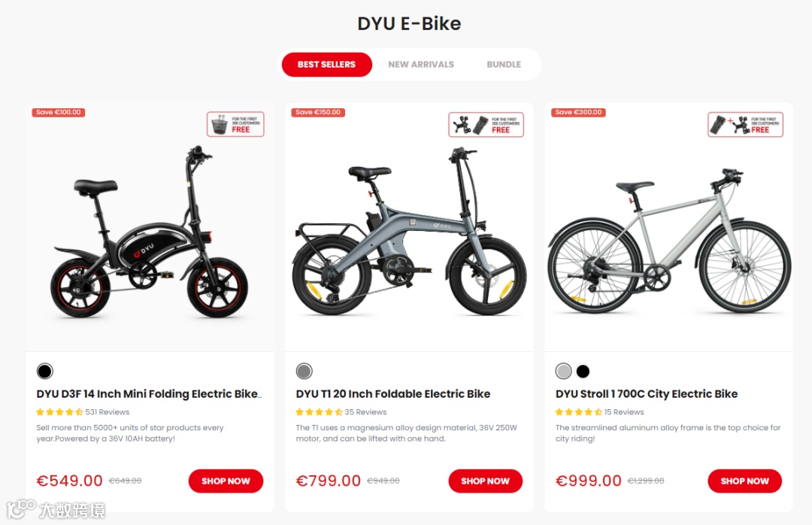Viewport: 812px width, 525px height.
Task: Click the free accessories badge on DYU T1
Action: pos(486,125)
